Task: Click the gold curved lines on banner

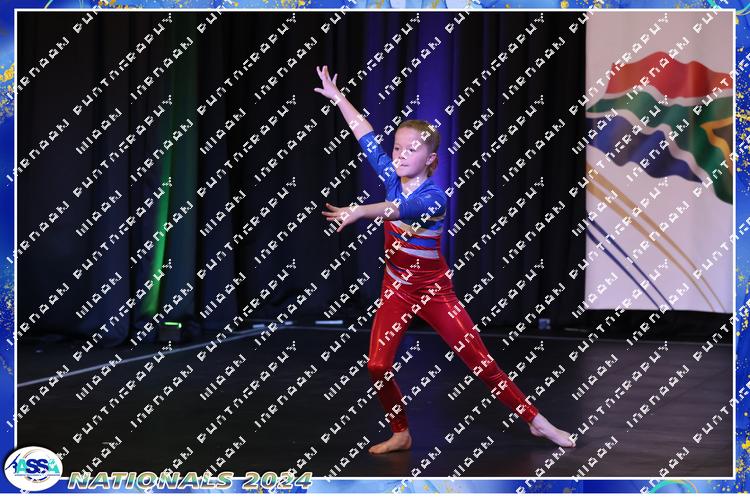Action: tap(650, 250)
